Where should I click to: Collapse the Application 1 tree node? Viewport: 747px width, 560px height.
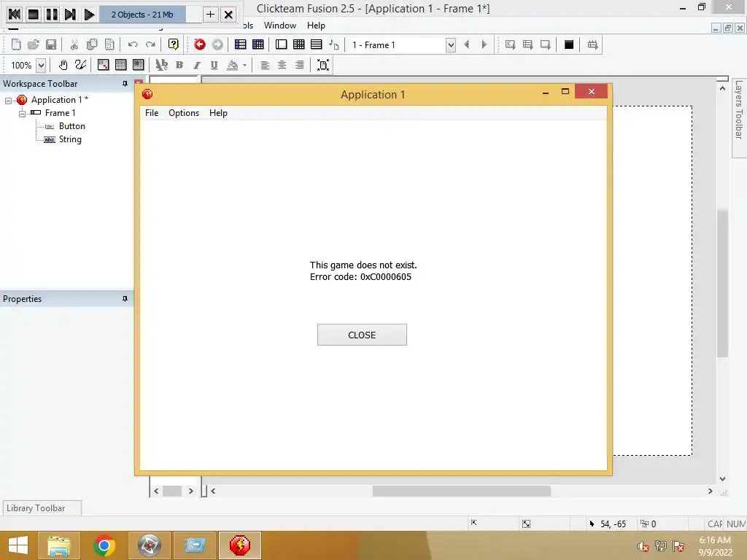point(8,101)
